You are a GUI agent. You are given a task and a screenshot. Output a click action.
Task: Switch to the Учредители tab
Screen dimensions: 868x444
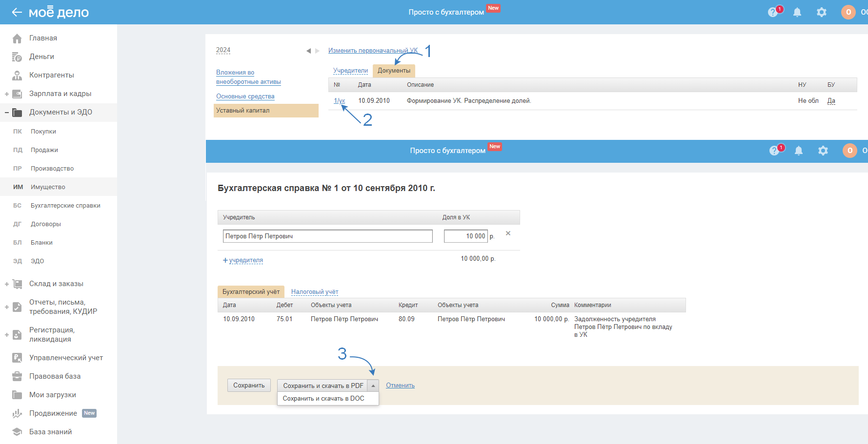click(350, 71)
